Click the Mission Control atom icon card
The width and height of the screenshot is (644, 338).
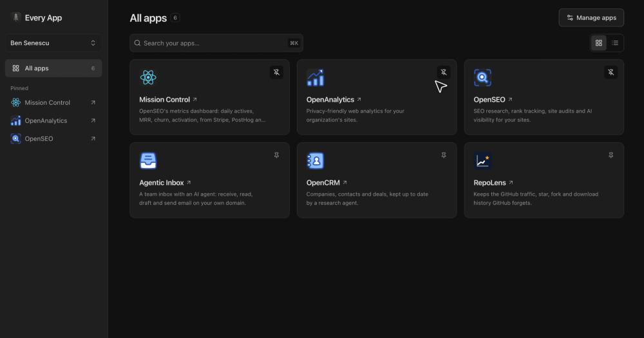tap(148, 77)
